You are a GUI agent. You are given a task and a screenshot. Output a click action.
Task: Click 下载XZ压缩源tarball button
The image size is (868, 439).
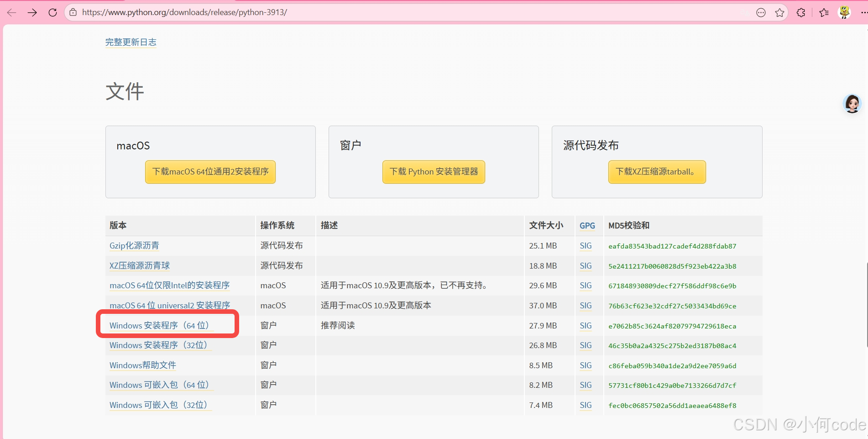pos(657,172)
